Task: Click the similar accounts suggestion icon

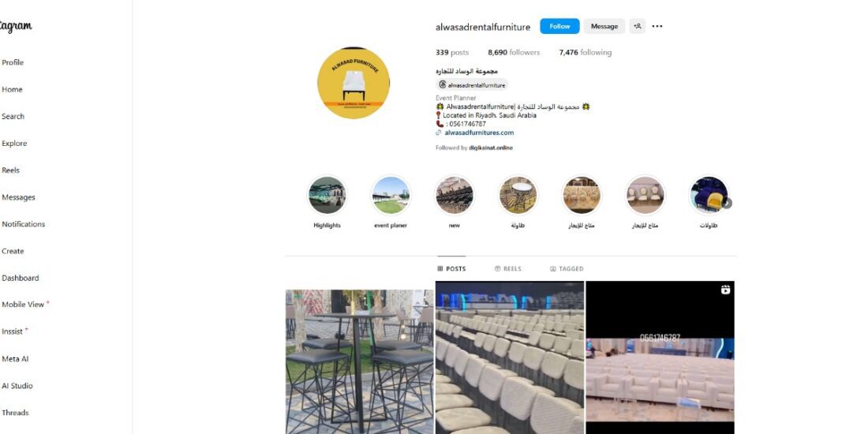Action: (637, 26)
